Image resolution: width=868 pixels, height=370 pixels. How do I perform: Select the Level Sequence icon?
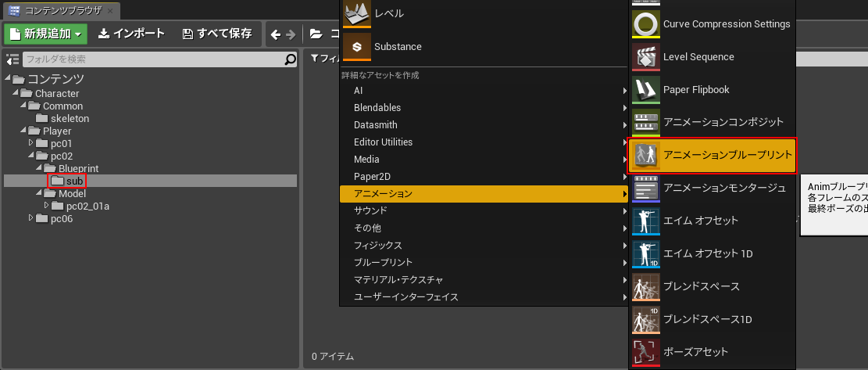click(x=645, y=57)
